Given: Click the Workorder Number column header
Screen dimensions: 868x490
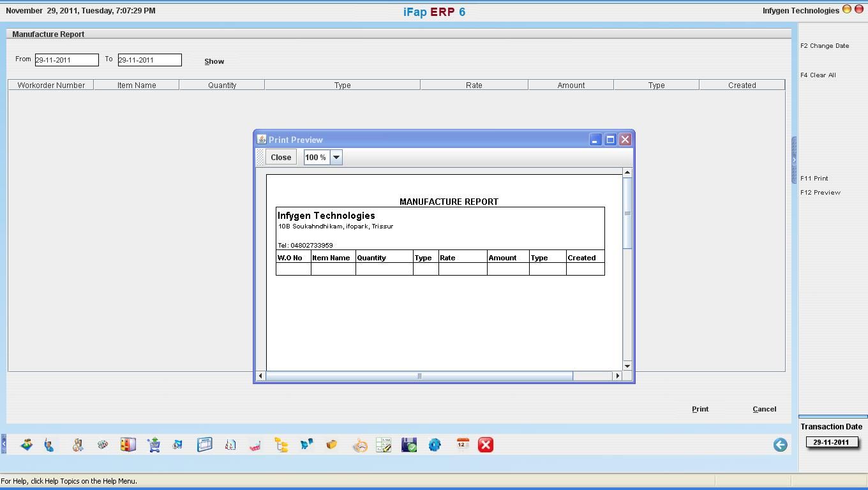Looking at the screenshot, I should tap(51, 85).
